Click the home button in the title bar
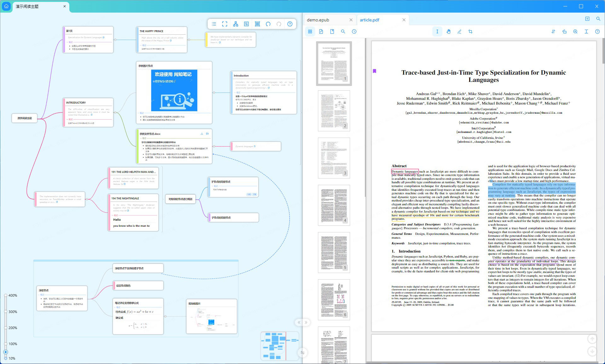Viewport: 605px width, 364px height. 6,6
